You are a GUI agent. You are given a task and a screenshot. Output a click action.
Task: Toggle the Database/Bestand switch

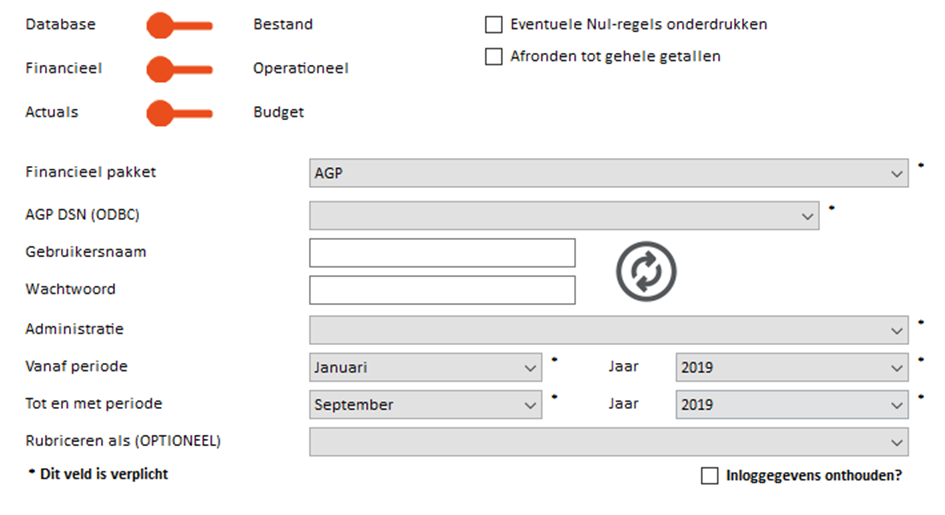180,25
